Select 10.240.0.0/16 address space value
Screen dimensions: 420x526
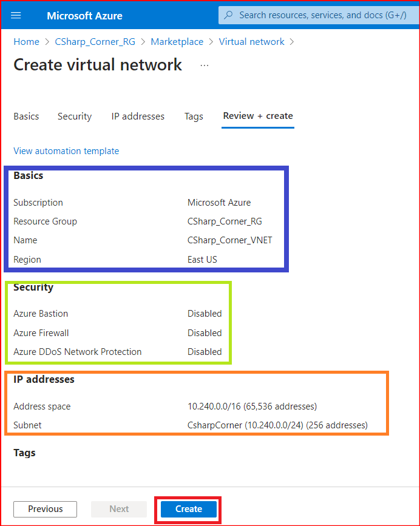tap(252, 406)
